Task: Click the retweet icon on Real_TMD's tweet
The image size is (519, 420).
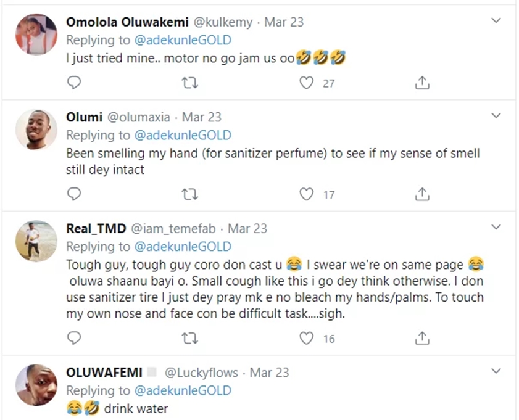Action: 190,338
